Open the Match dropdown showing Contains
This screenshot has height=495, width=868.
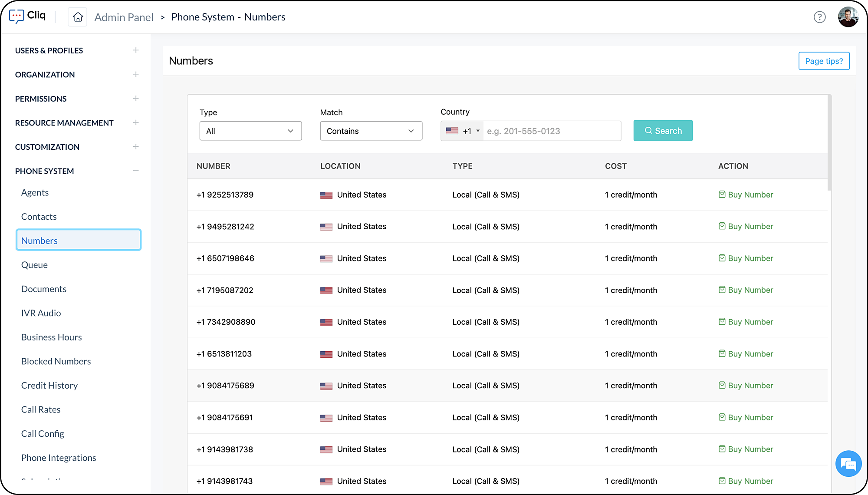pyautogui.click(x=371, y=131)
